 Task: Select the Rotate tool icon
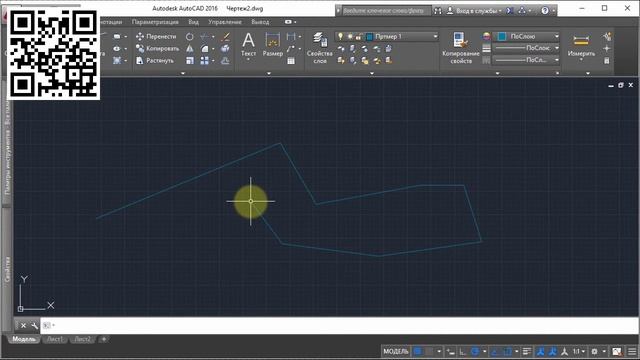pos(190,37)
